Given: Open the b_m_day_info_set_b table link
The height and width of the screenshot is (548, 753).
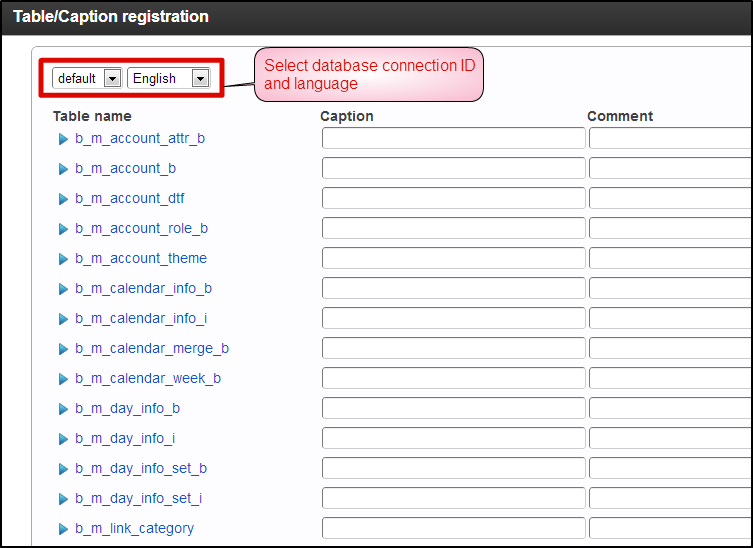Looking at the screenshot, I should (x=141, y=468).
